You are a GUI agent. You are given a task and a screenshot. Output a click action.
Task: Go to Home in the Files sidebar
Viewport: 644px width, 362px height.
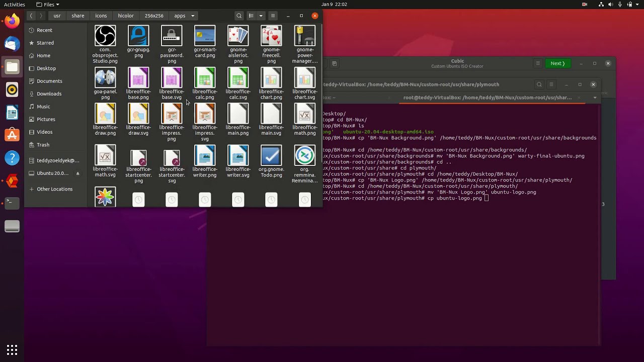pyautogui.click(x=55, y=55)
